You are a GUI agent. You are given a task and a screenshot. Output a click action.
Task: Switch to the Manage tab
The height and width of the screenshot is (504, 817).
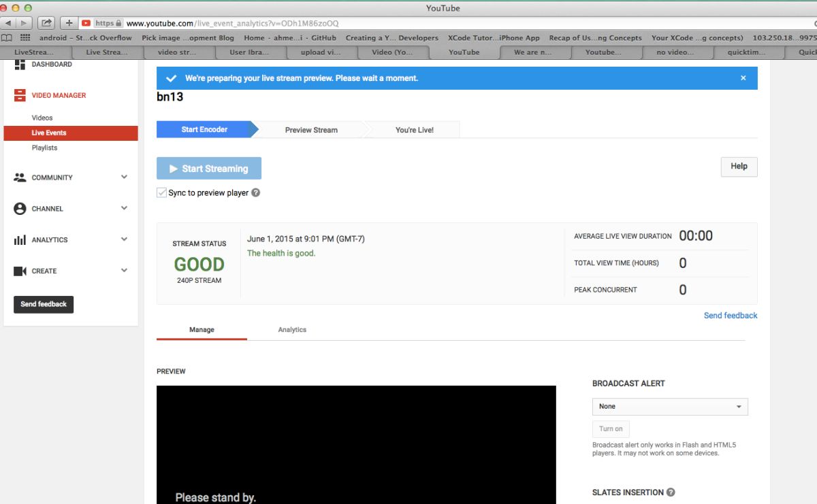pyautogui.click(x=202, y=330)
